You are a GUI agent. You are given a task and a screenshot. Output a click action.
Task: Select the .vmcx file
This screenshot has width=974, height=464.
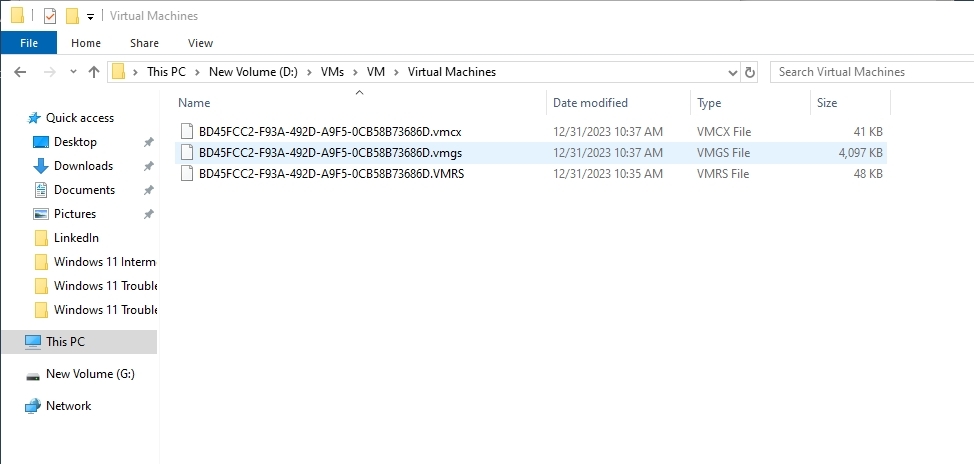(x=330, y=132)
